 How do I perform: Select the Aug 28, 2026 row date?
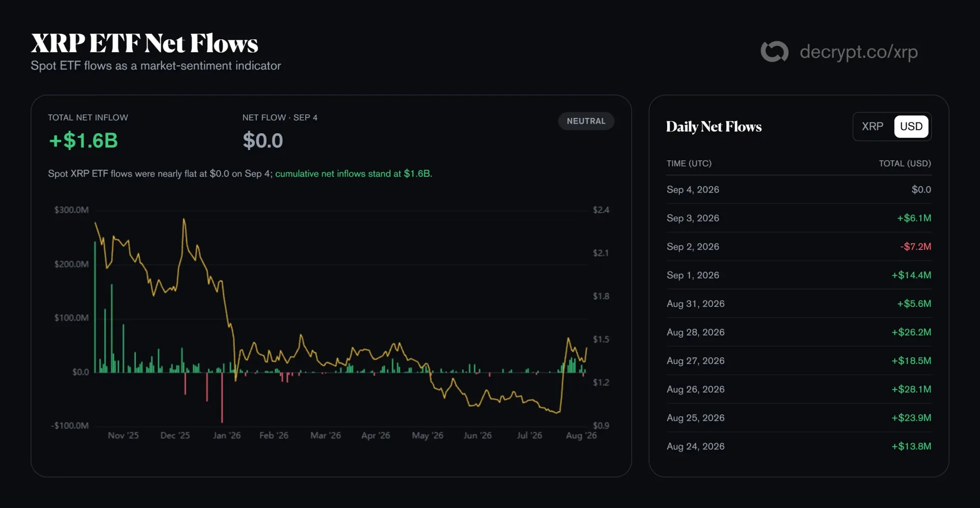pyautogui.click(x=695, y=332)
